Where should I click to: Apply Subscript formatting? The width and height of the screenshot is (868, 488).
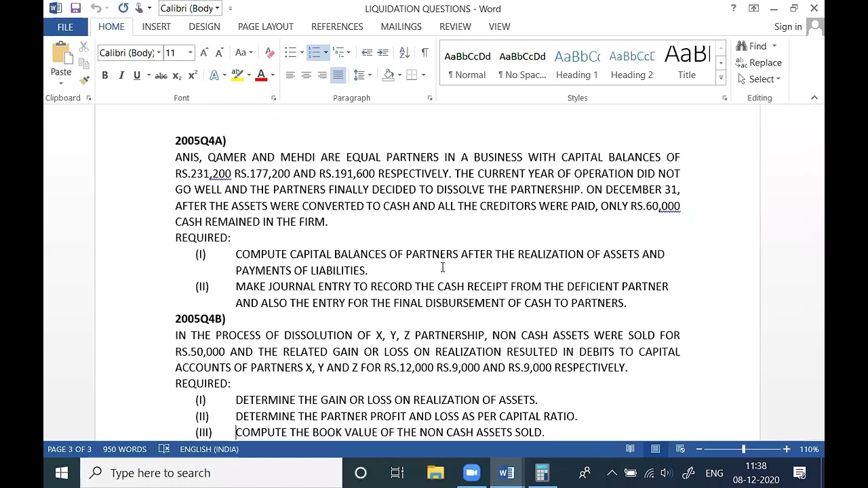click(177, 75)
